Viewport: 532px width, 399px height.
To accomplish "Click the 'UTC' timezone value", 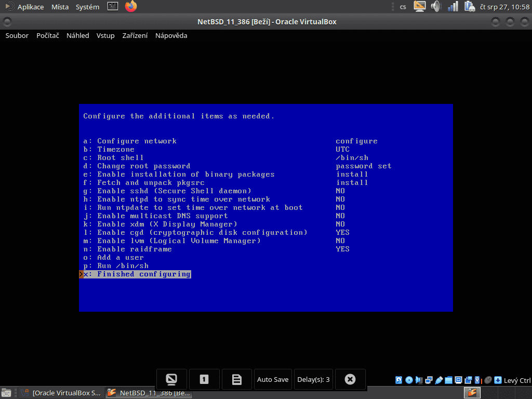I will click(x=343, y=150).
